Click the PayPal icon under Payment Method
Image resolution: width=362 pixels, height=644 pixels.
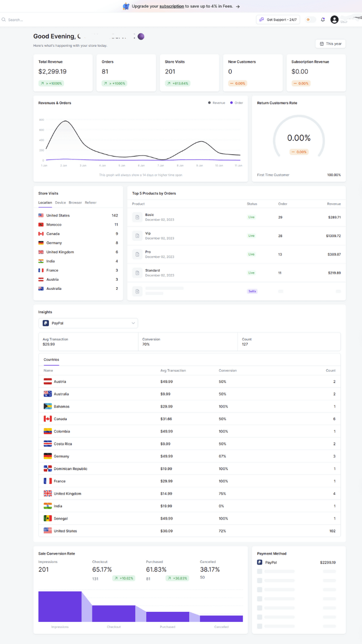(x=259, y=562)
